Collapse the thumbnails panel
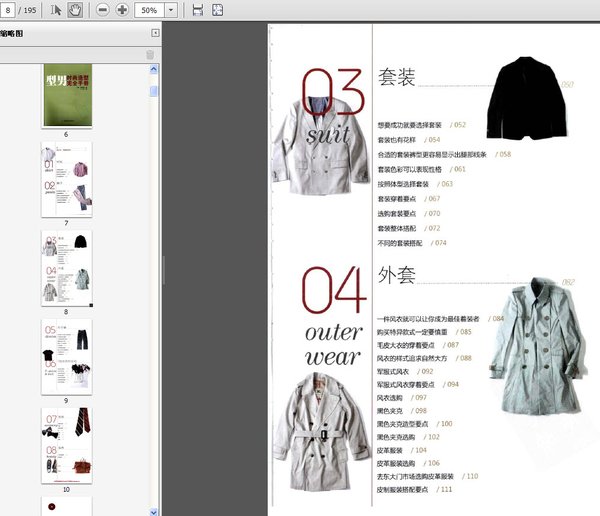The height and width of the screenshot is (516, 600). (x=155, y=33)
